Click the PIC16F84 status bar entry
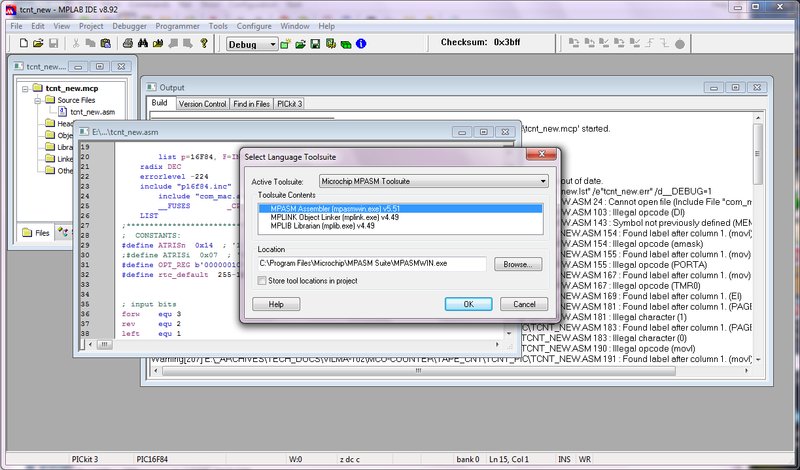Viewport: 800px width, 470px height. tap(152, 459)
